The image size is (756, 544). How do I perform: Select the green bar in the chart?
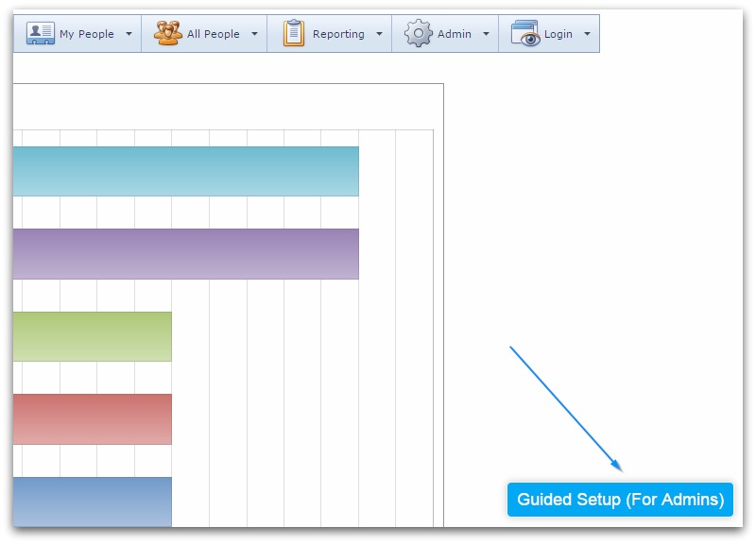tap(92, 336)
